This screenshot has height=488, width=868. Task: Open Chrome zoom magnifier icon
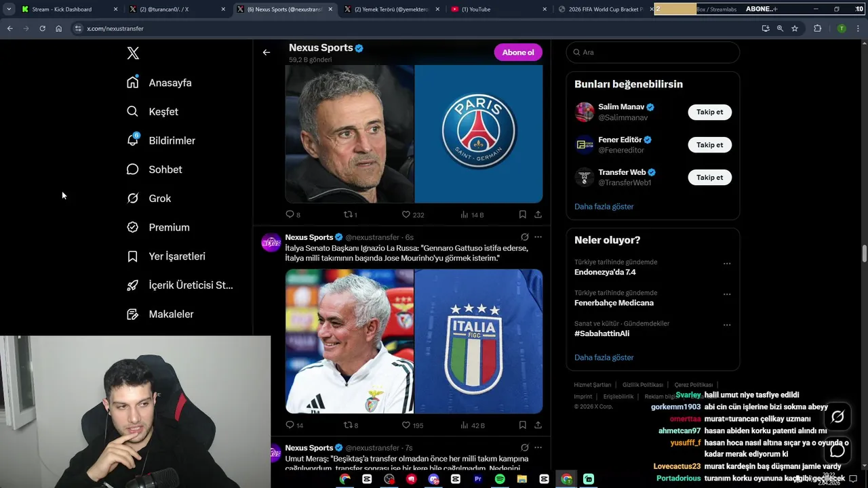(780, 28)
